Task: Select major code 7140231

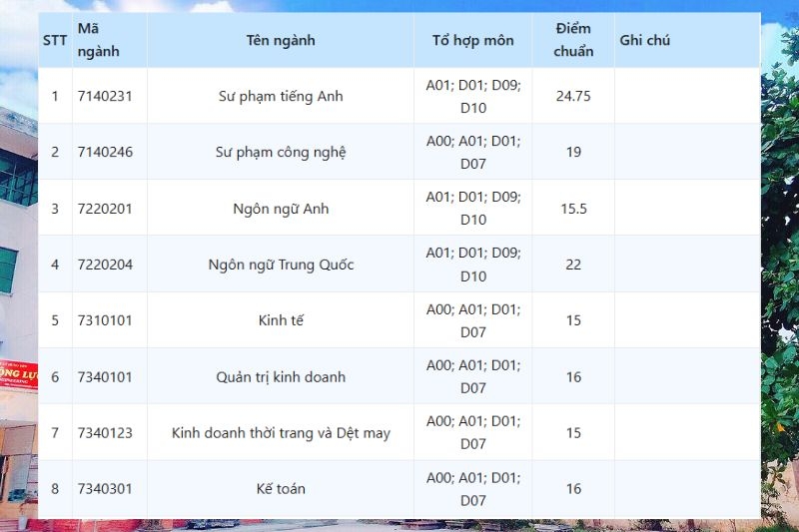Action: 105,96
